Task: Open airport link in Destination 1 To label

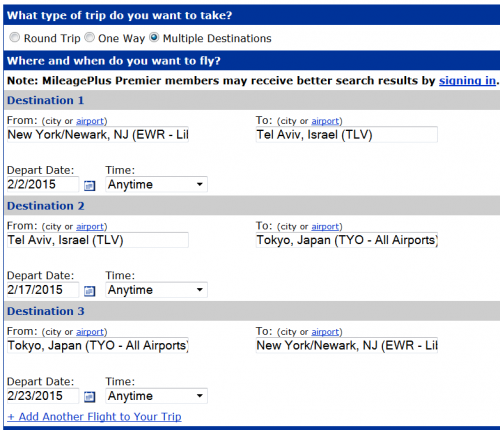Action: point(325,121)
